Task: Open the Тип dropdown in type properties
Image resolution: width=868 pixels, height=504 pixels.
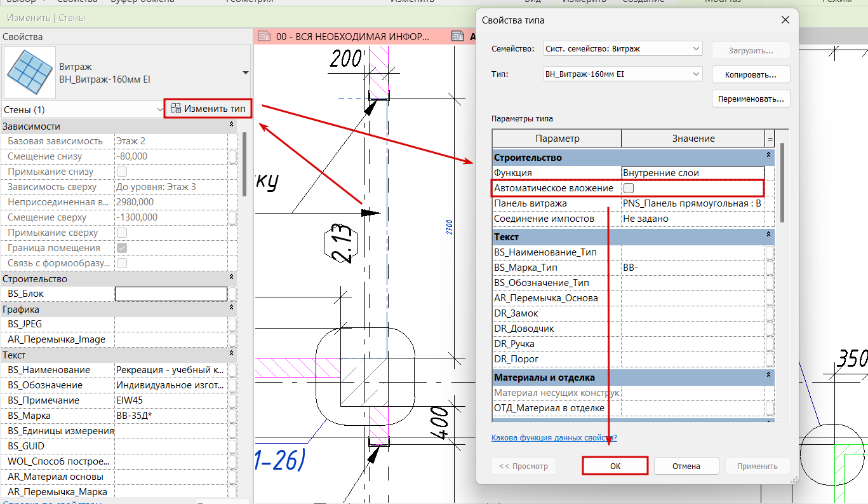Action: [x=696, y=74]
